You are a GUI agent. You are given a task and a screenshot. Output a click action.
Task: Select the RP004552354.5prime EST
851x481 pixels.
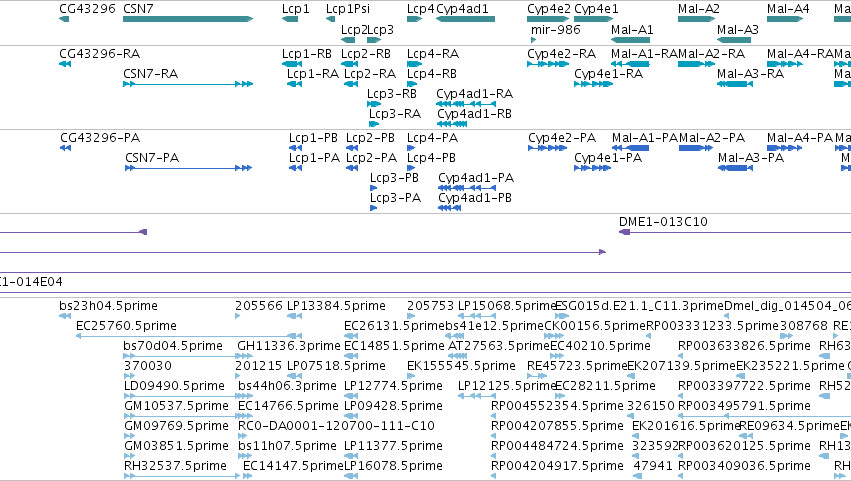click(x=493, y=417)
